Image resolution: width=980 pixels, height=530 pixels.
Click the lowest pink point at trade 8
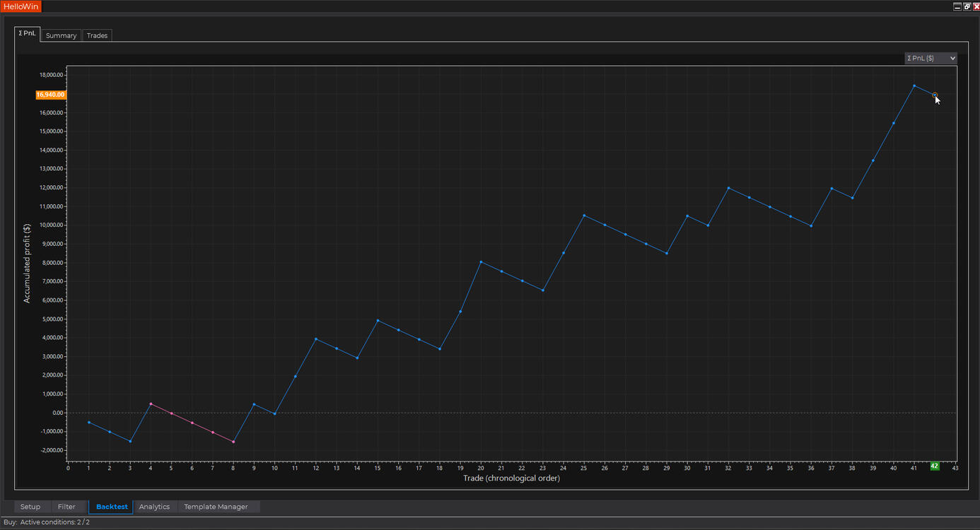pyautogui.click(x=233, y=442)
